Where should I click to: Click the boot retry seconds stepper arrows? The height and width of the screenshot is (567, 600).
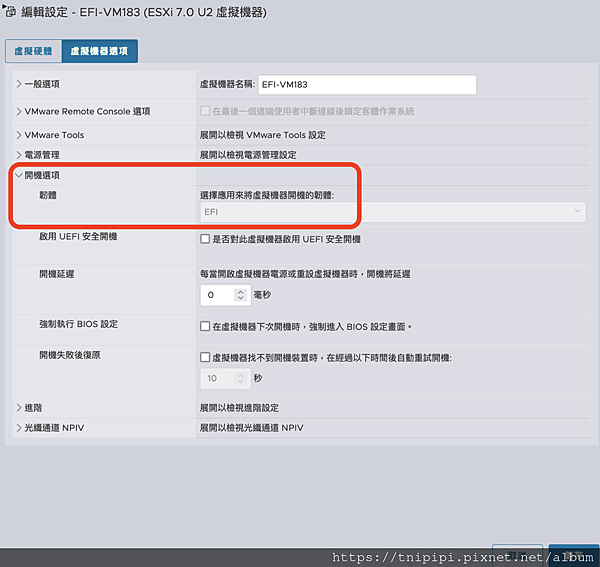241,378
